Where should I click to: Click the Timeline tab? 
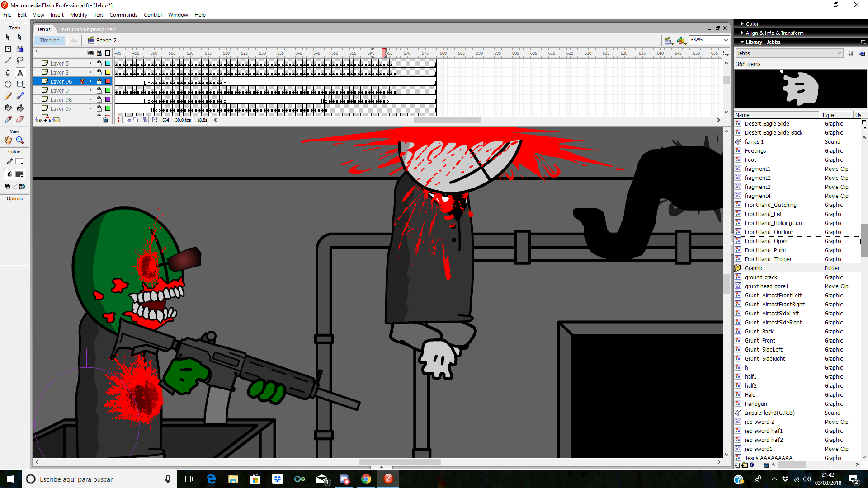click(49, 40)
